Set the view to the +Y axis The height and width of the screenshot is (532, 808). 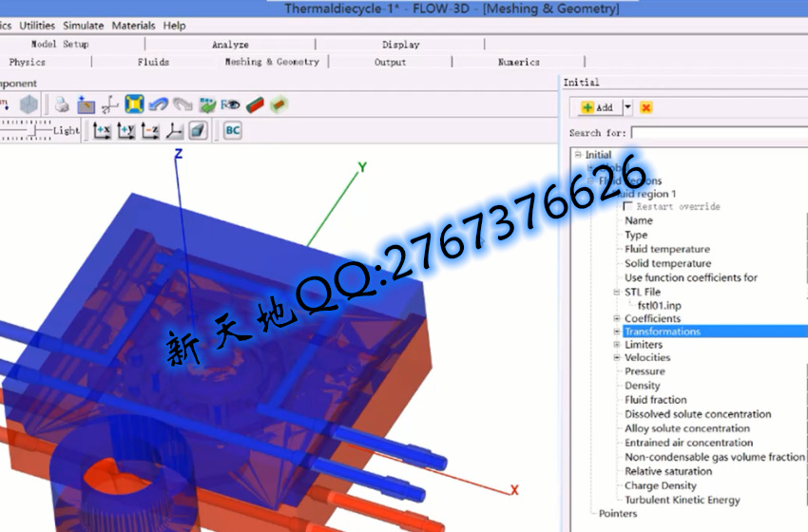coord(125,130)
